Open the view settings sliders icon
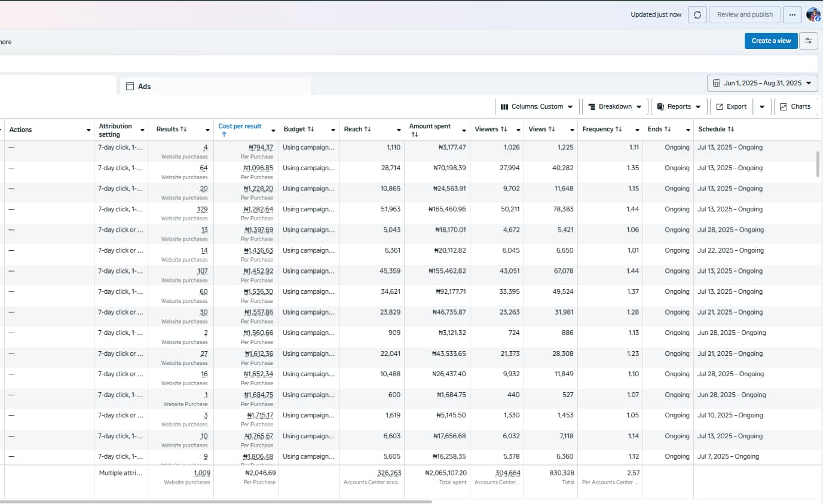This screenshot has height=504, width=823. click(808, 41)
